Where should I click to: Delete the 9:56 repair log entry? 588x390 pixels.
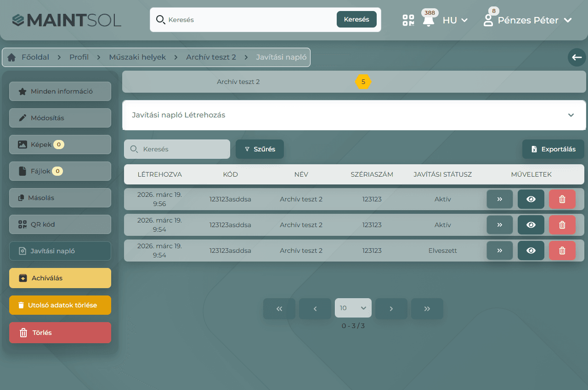point(562,199)
